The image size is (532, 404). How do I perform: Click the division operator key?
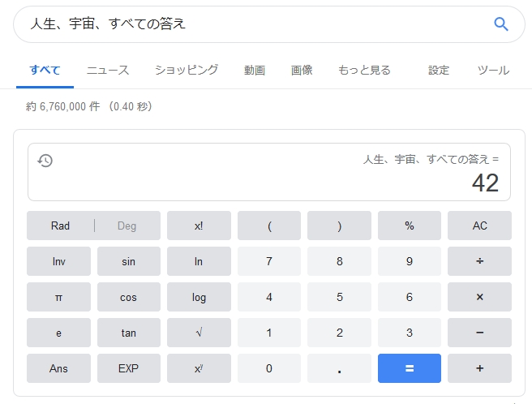click(x=480, y=261)
